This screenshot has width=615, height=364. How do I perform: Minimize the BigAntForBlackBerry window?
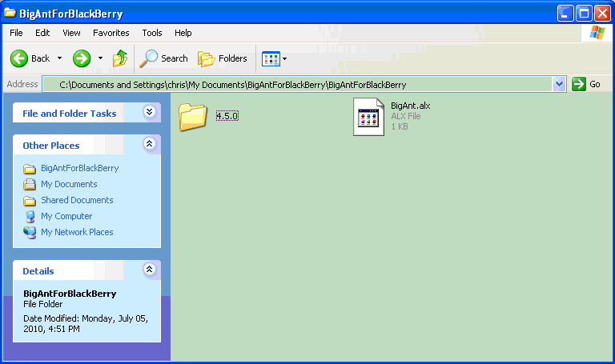click(x=565, y=14)
